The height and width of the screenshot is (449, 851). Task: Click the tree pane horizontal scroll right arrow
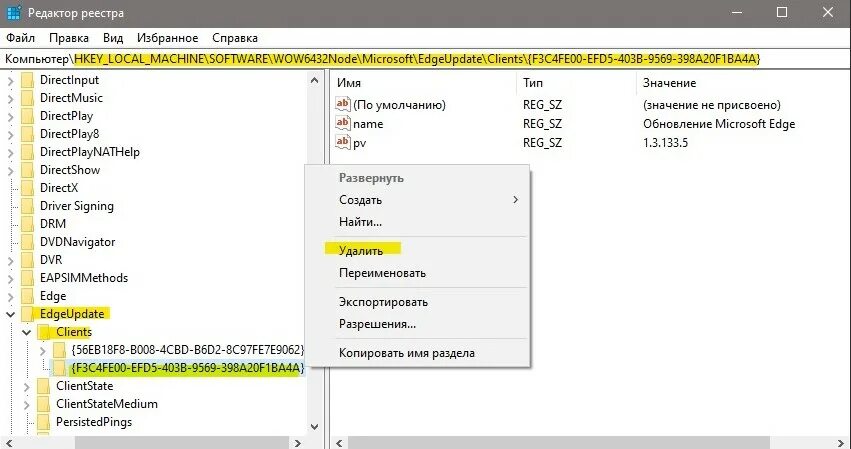(x=297, y=443)
